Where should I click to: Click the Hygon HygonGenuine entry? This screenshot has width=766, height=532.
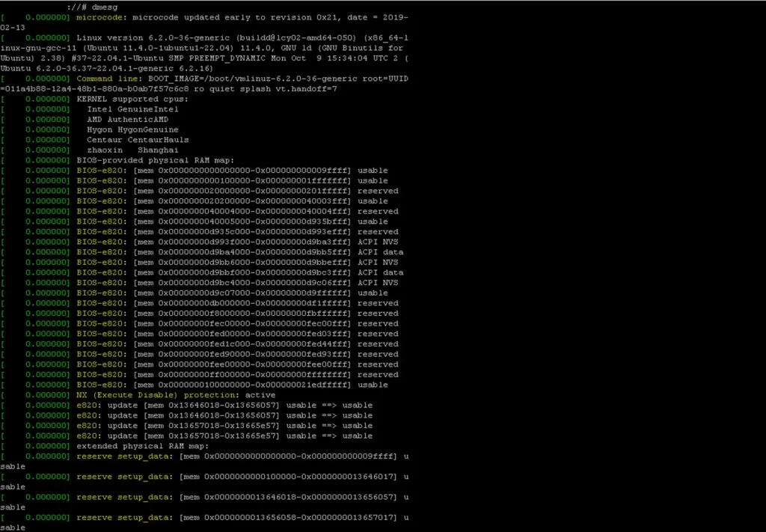(x=132, y=129)
